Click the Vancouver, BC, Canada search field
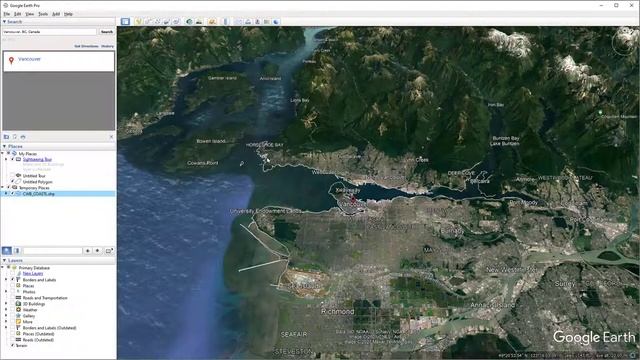Screen dimensions: 640x360 tap(49, 31)
